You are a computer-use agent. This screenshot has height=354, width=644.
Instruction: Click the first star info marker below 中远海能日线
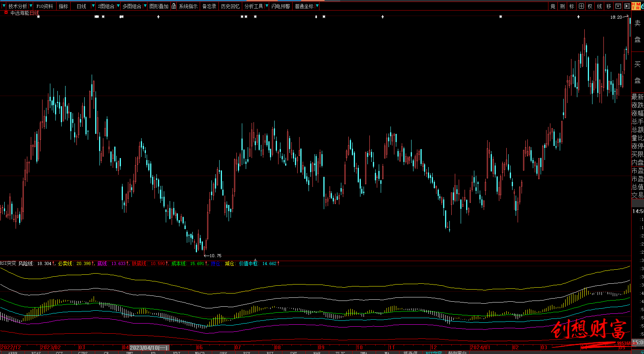[38, 17]
